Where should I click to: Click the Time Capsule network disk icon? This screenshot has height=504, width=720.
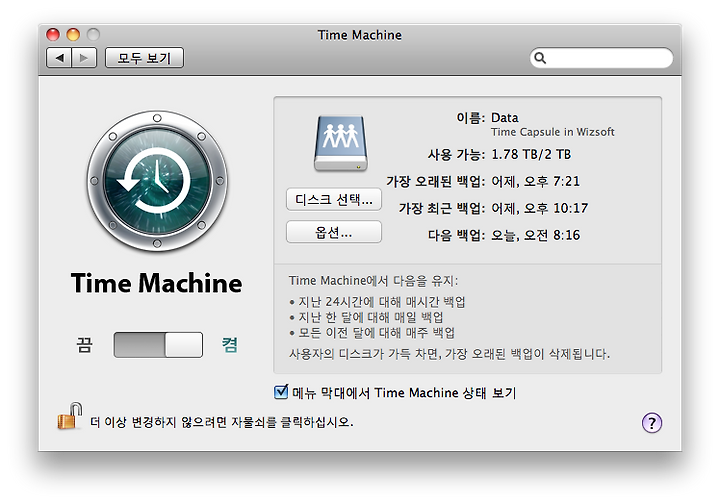click(x=341, y=143)
